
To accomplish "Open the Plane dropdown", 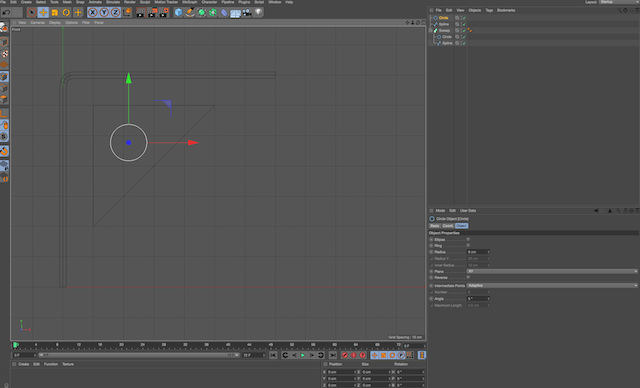I will coord(552,271).
